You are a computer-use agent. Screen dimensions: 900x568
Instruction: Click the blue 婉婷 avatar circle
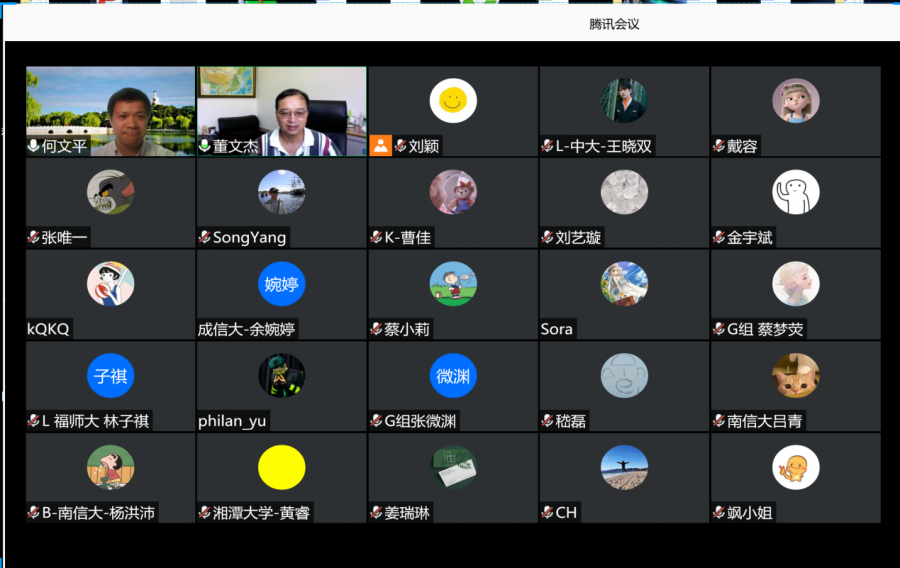pyautogui.click(x=281, y=284)
